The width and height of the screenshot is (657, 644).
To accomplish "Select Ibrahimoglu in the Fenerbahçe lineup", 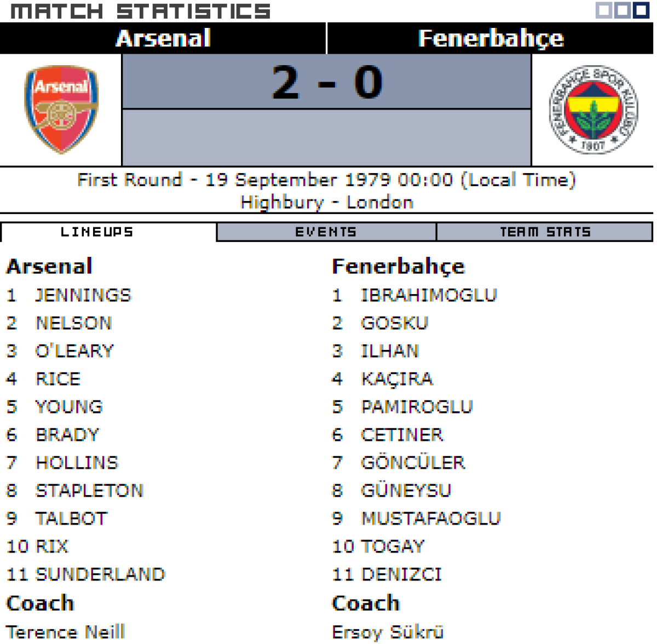I will pos(429,295).
